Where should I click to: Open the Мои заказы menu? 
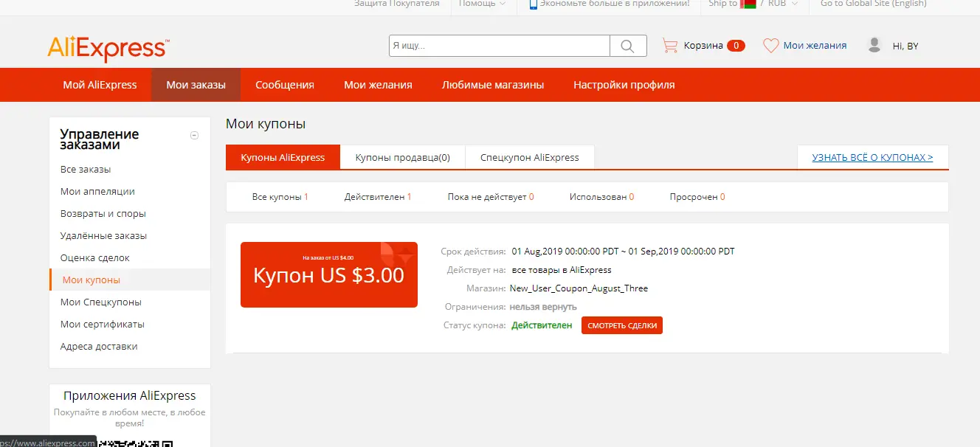[x=196, y=85]
